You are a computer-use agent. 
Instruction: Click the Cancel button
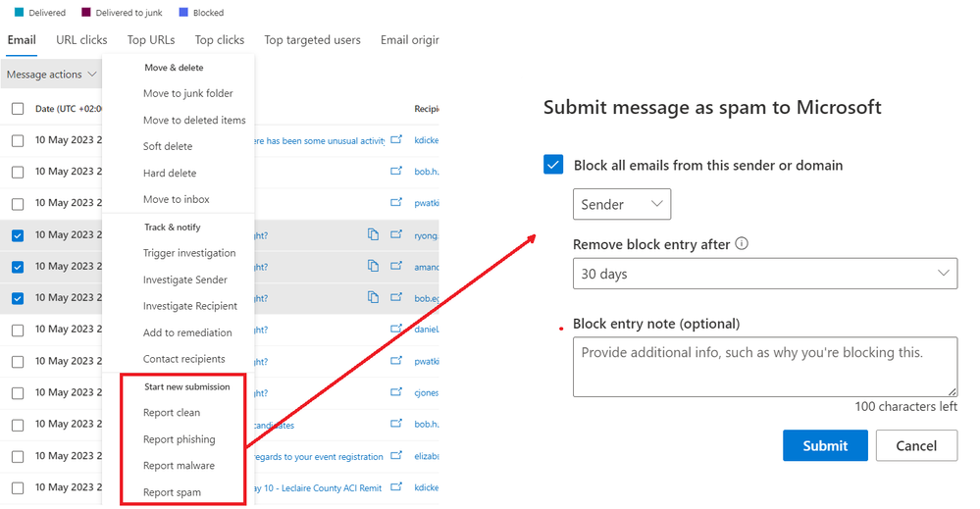[x=916, y=445]
